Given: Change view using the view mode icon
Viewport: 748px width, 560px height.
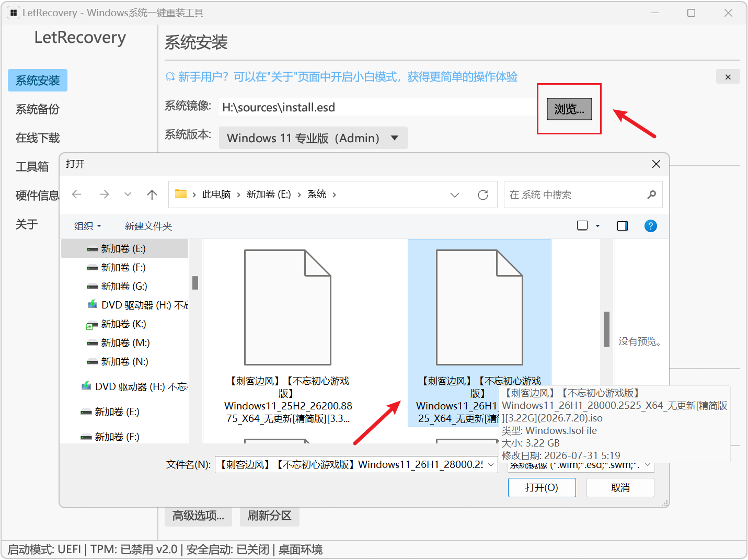Looking at the screenshot, I should point(582,226).
